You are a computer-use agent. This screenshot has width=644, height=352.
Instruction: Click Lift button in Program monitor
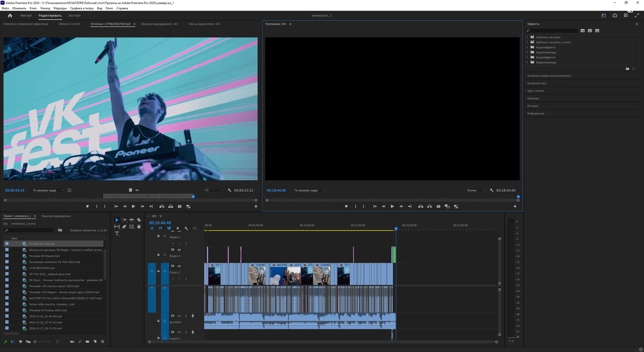tap(420, 206)
